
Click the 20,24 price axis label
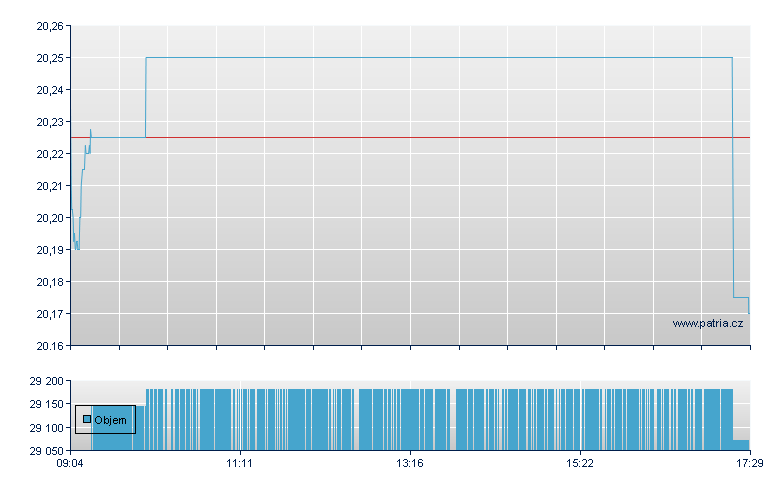click(x=50, y=90)
